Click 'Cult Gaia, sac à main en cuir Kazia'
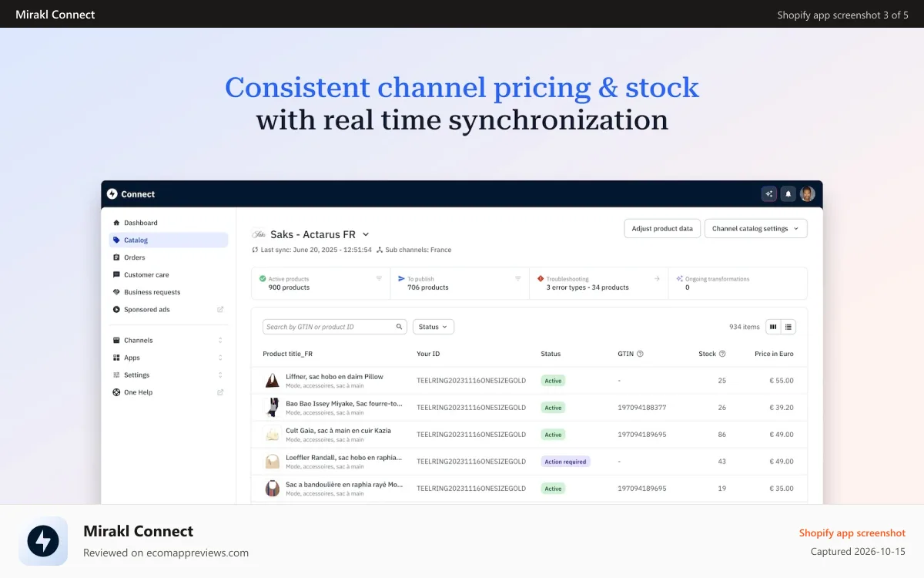 [x=338, y=431]
